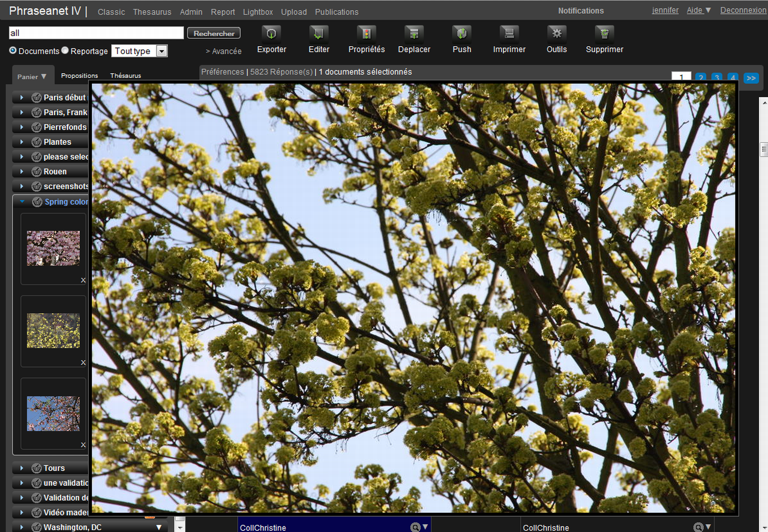Click the Rechercher search button
The height and width of the screenshot is (532, 768).
pos(214,34)
